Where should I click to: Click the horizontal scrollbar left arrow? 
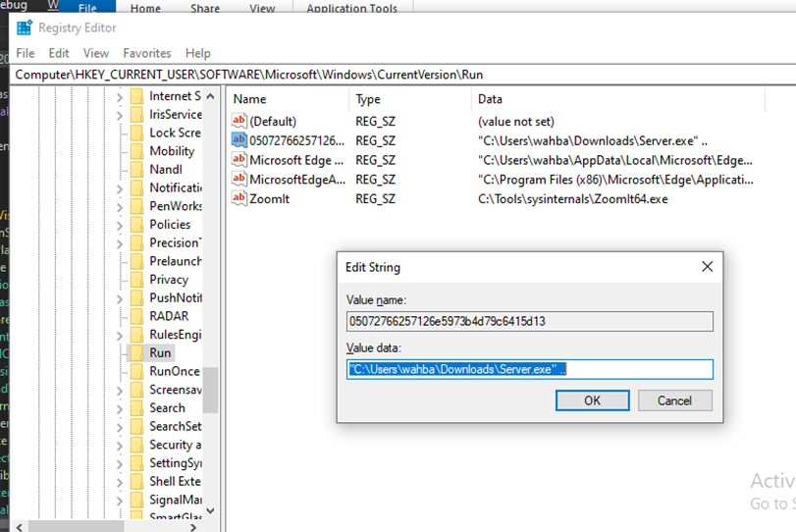click(20, 527)
